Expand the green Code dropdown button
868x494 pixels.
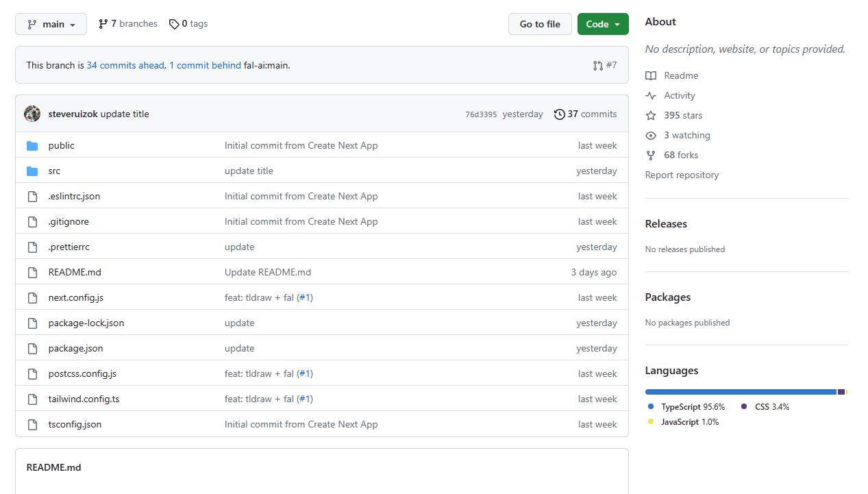click(x=603, y=24)
